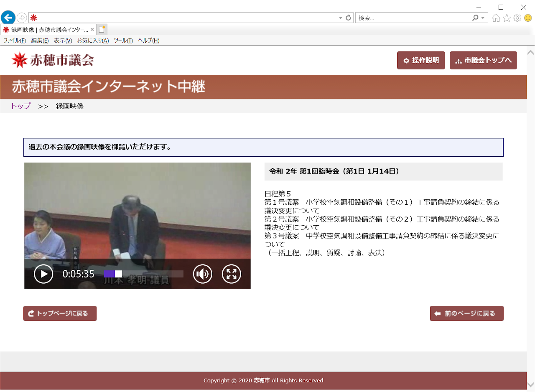Play the recorded council video
Viewport: 535px width, 392px height.
tap(43, 274)
